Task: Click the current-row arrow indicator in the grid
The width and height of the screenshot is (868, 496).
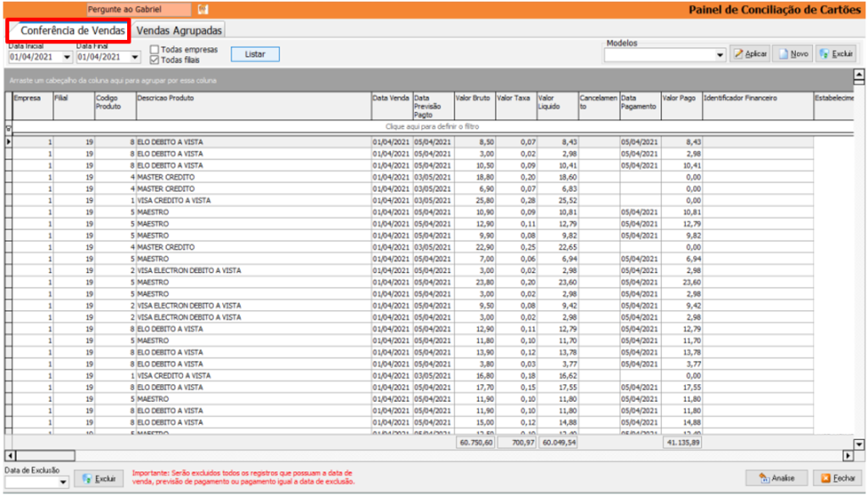Action: [x=8, y=142]
